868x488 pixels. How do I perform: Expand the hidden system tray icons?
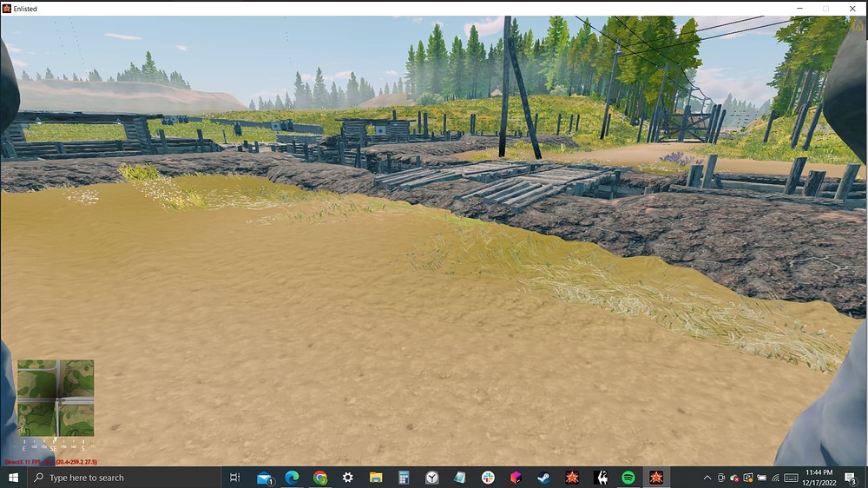[707, 478]
